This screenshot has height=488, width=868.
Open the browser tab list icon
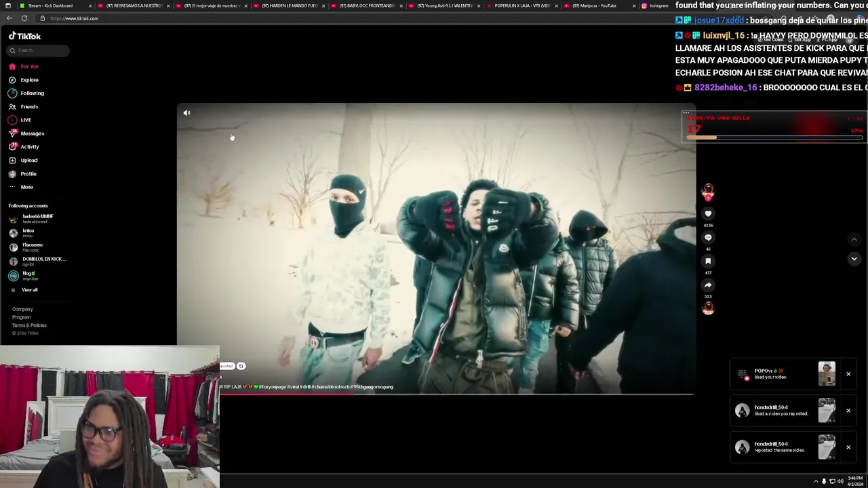[7, 5]
